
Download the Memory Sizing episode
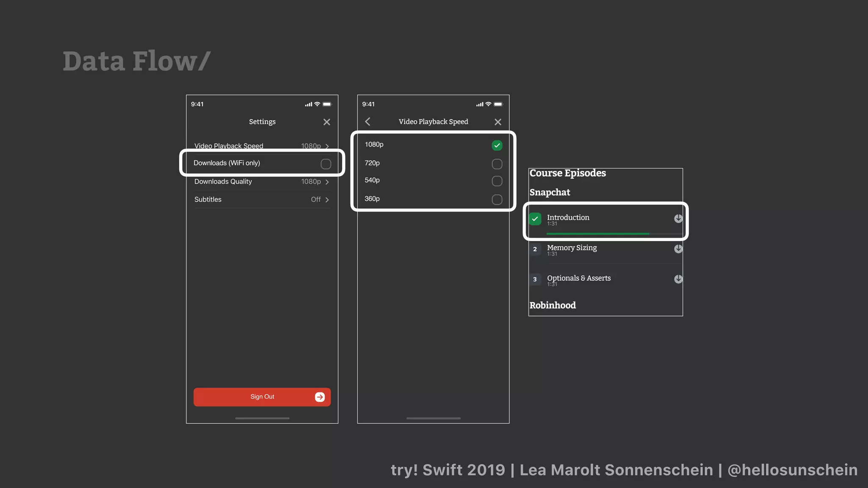(678, 249)
